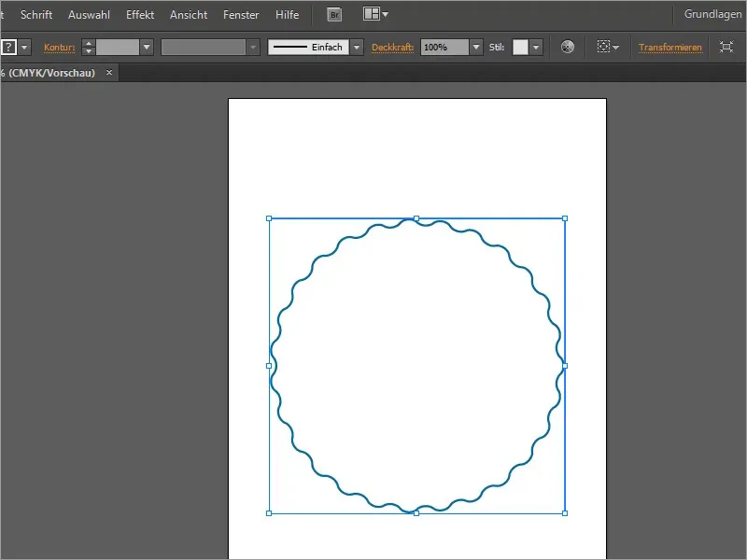
Task: Open the arrange documents layout icon
Action: click(375, 14)
